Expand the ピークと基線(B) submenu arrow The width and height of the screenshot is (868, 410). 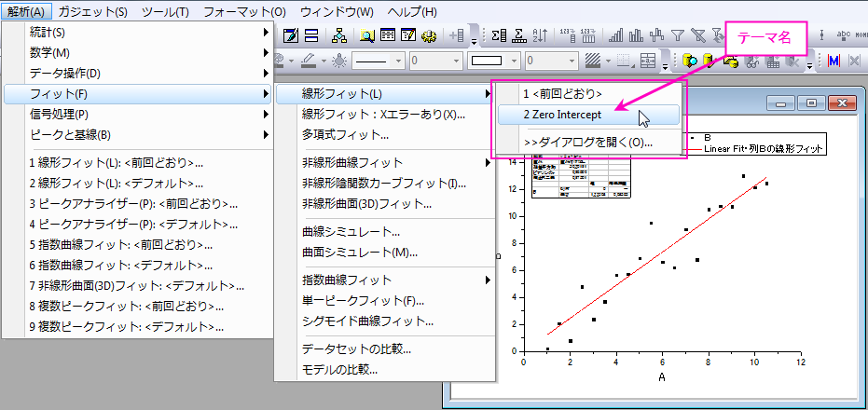(267, 134)
